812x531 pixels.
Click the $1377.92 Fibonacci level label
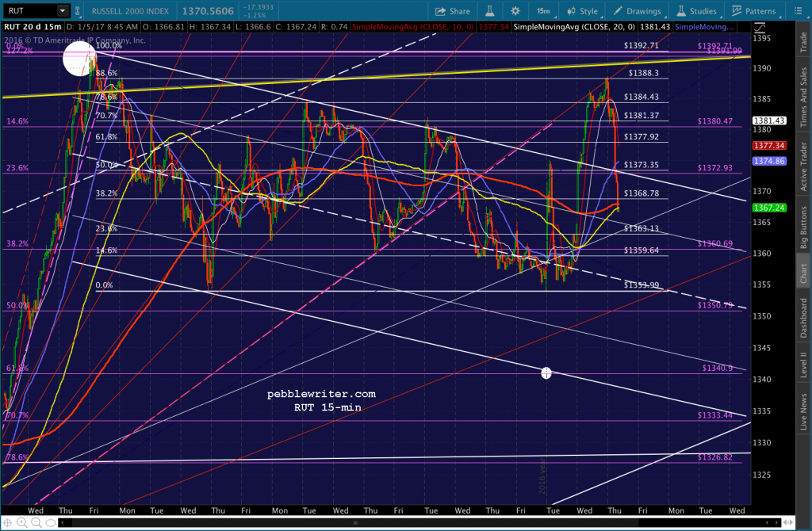tap(641, 136)
